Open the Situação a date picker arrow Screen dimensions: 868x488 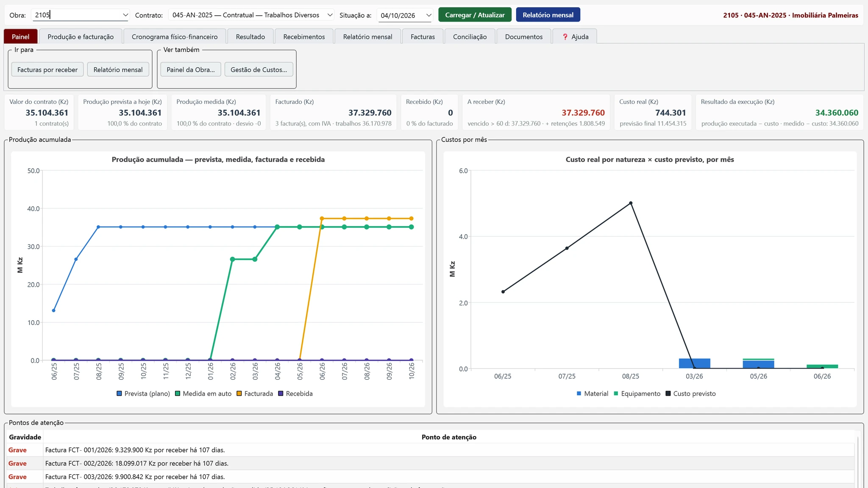click(x=428, y=16)
